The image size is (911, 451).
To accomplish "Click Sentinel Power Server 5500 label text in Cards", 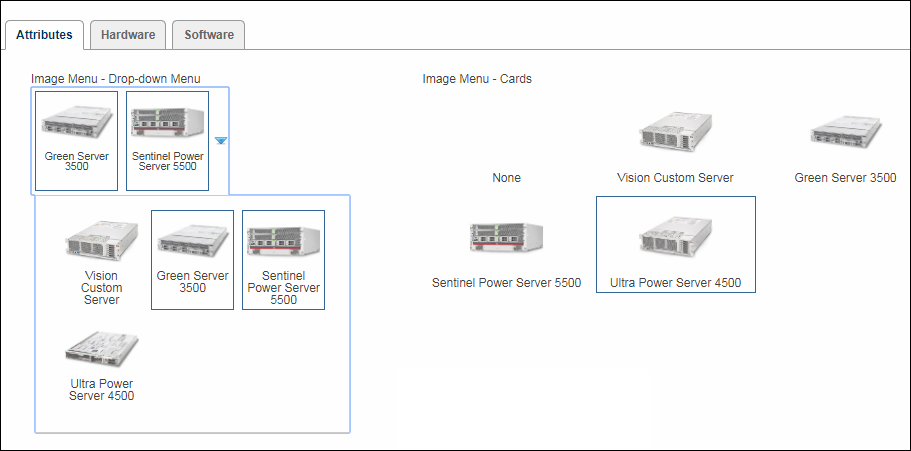I will click(506, 283).
